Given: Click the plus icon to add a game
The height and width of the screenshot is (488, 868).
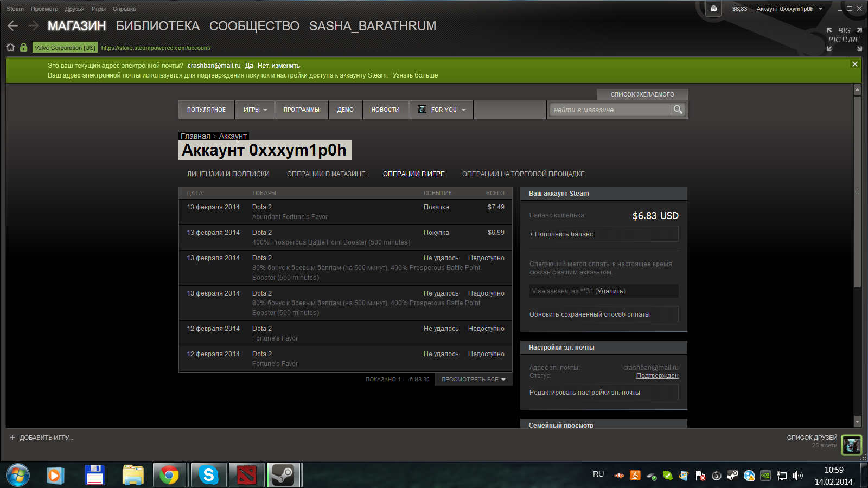Looking at the screenshot, I should pos(12,438).
